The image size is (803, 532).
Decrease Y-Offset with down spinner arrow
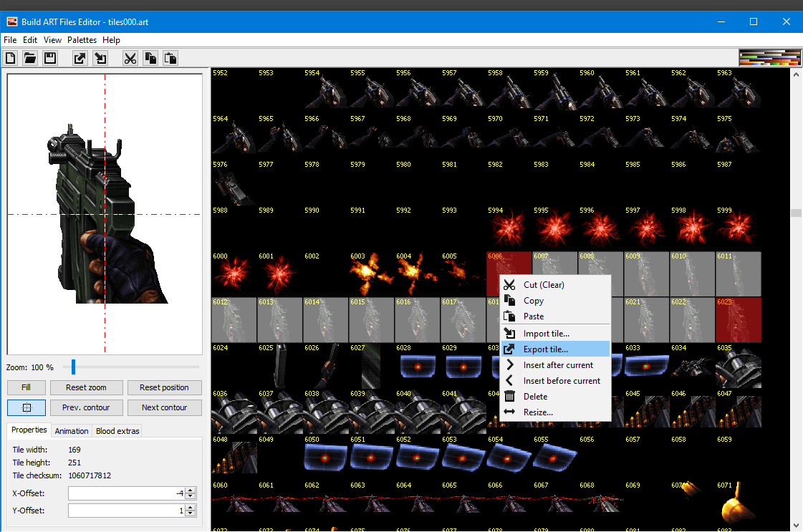click(x=191, y=513)
